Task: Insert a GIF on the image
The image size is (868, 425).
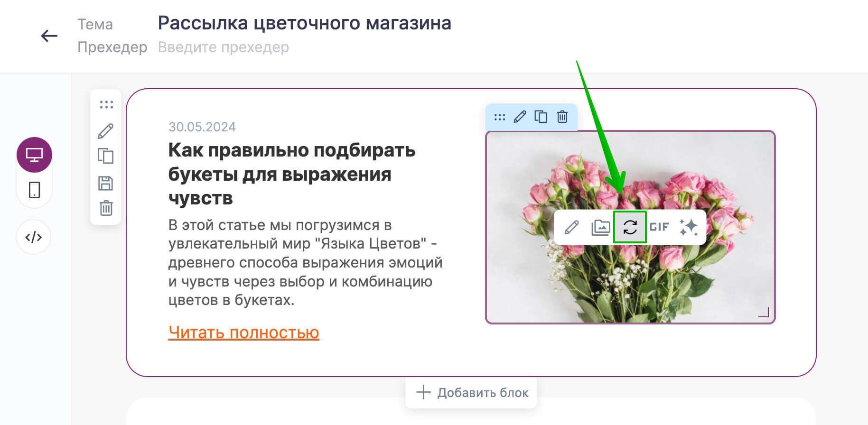Action: (x=659, y=227)
